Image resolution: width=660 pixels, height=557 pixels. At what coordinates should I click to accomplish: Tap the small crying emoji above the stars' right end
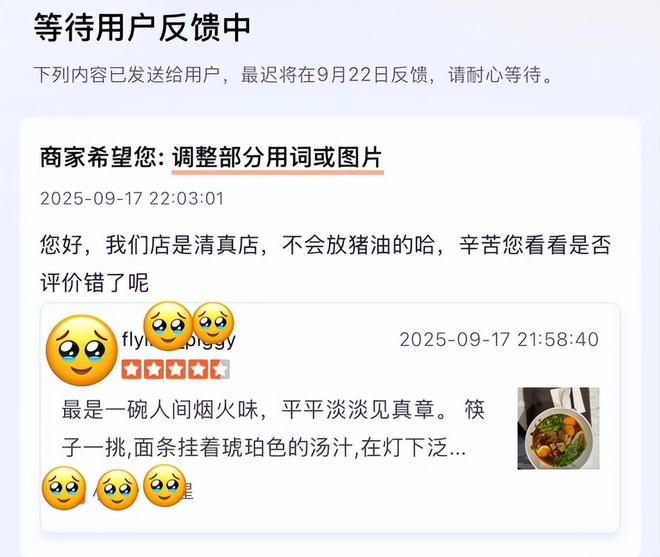click(213, 322)
